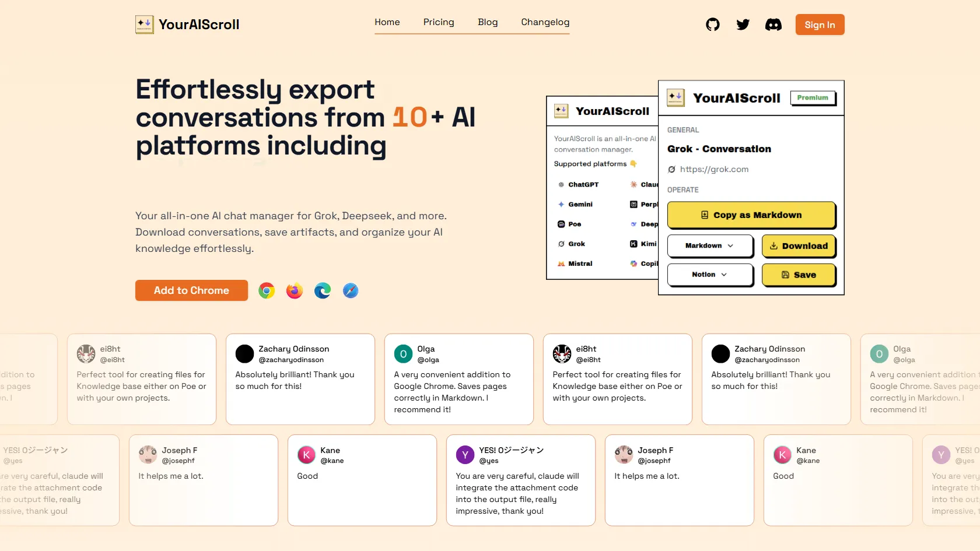Open the GitHub icon link
Image resolution: width=980 pixels, height=551 pixels.
click(713, 24)
